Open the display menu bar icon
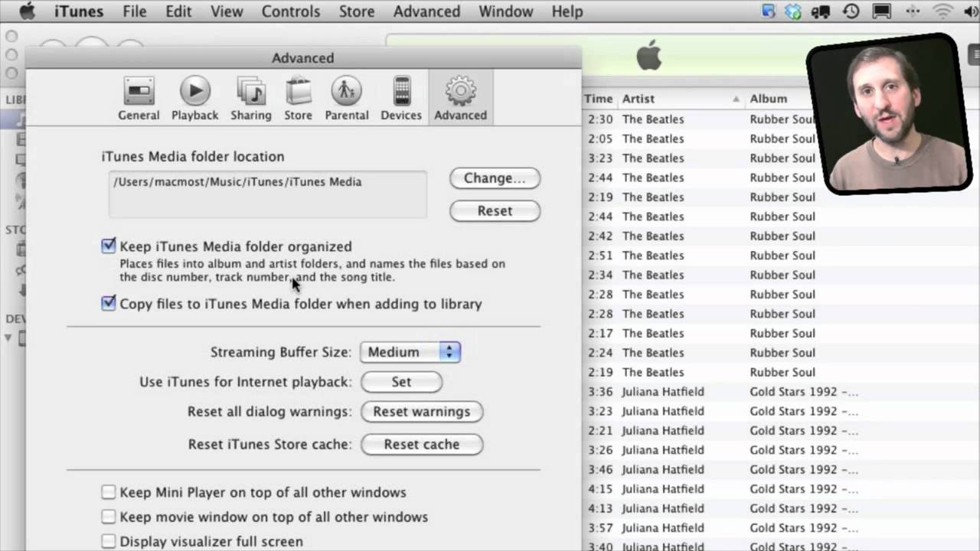Viewport: 980px width, 551px height. (881, 11)
